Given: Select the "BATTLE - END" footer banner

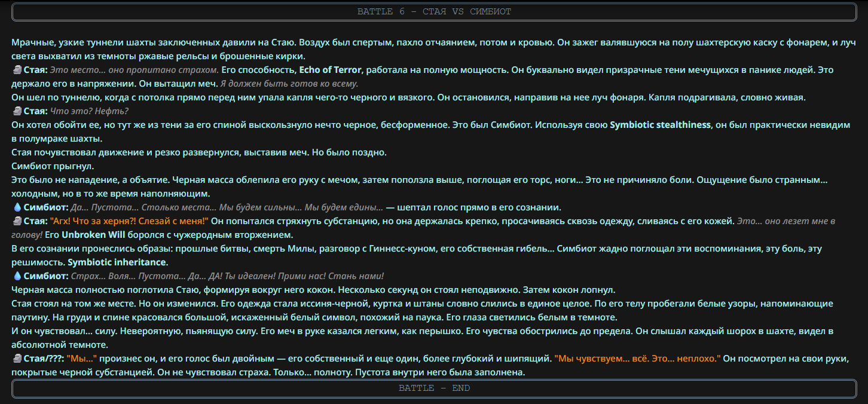Looking at the screenshot, I should tap(434, 388).
